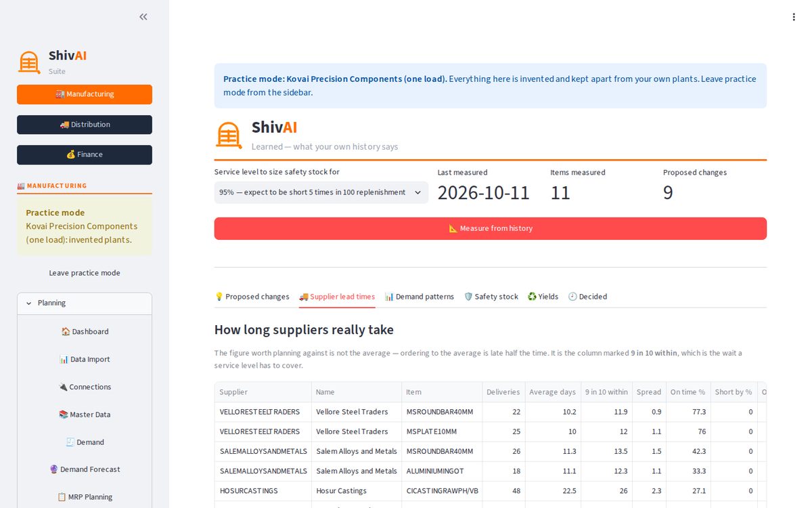
Task: Click the 13.5 nine-in-ten value
Action: (x=606, y=451)
